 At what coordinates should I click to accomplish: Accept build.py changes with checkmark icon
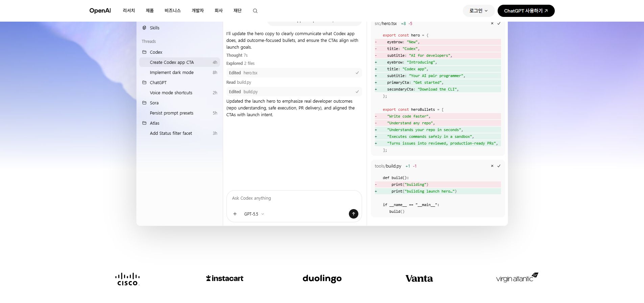[499, 166]
